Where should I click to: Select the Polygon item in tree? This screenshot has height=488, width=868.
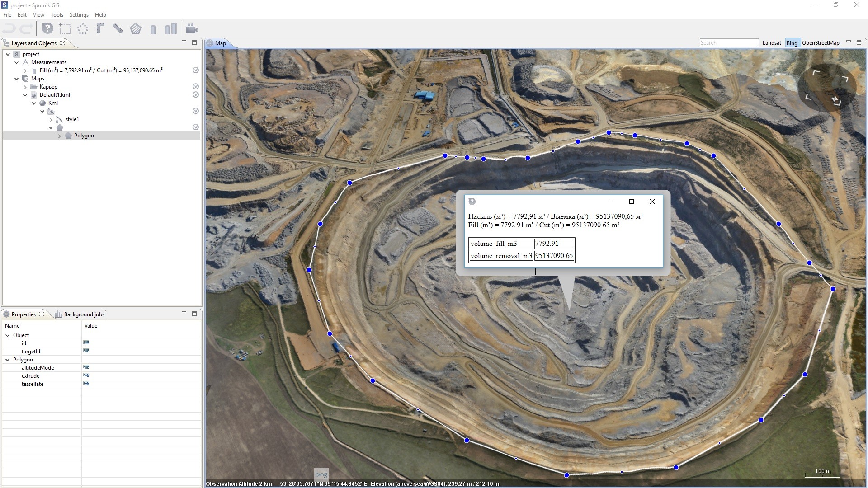[x=84, y=136]
